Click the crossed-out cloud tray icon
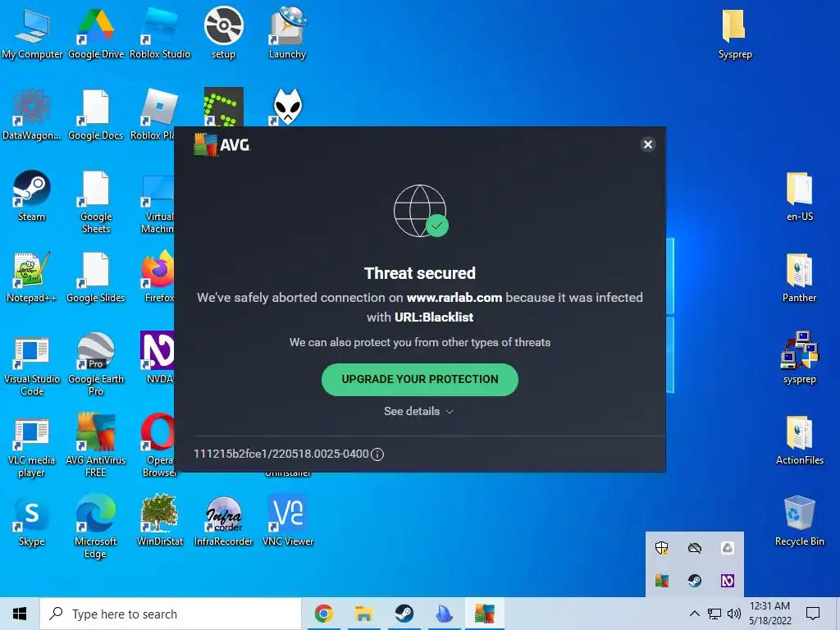 point(695,547)
